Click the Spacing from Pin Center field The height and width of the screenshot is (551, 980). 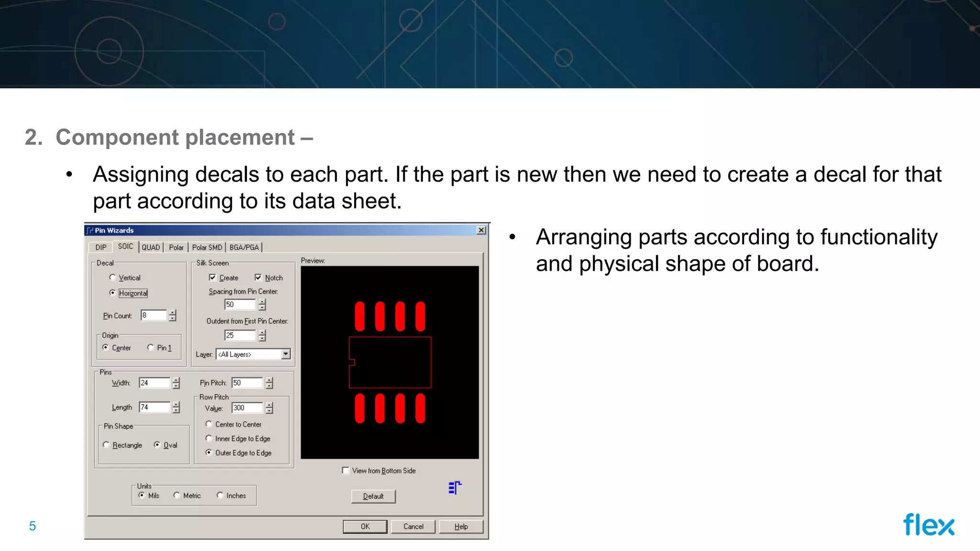[x=241, y=305]
